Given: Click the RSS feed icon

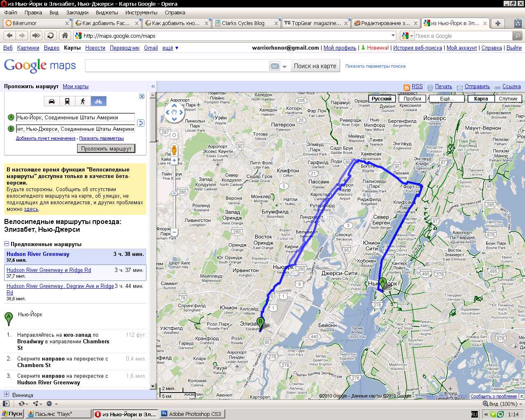Looking at the screenshot, I should (x=407, y=87).
